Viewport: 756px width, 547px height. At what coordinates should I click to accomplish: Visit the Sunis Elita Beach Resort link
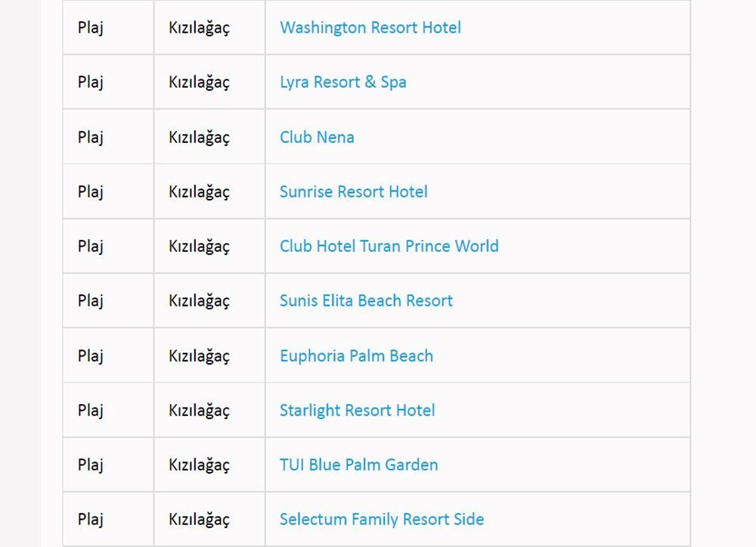pos(366,301)
